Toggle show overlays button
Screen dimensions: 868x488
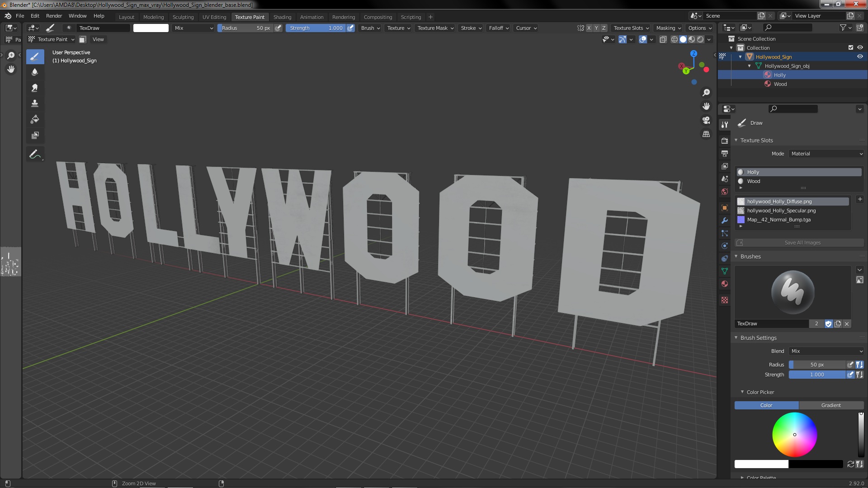pyautogui.click(x=643, y=39)
